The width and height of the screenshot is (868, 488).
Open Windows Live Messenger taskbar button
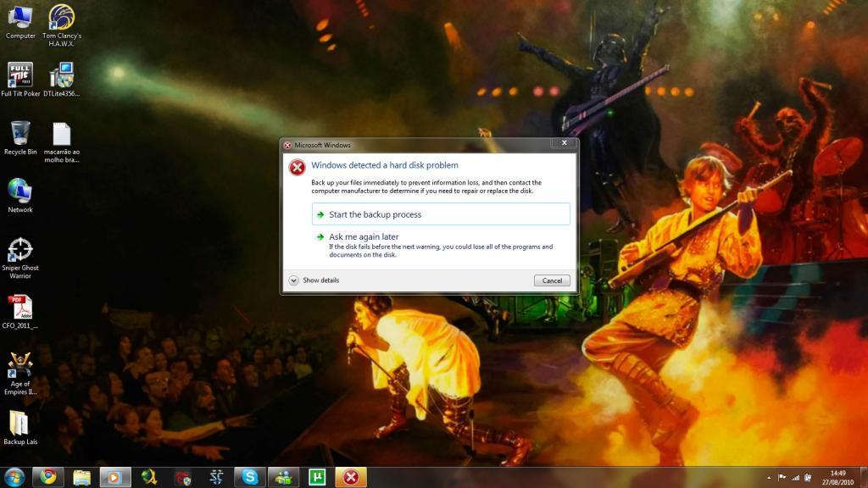283,477
